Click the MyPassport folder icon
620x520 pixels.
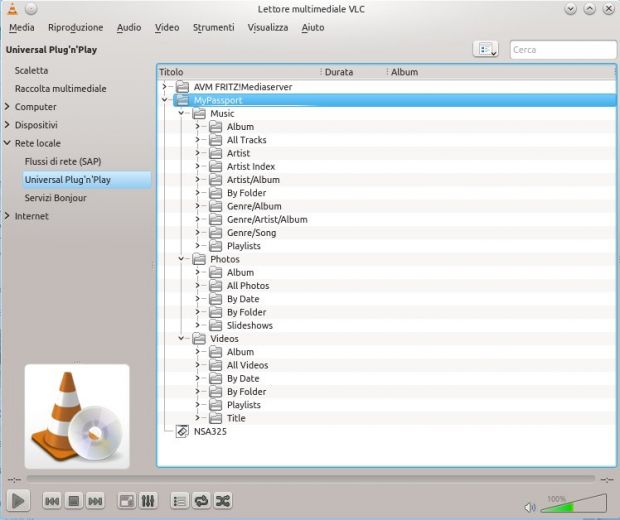[x=182, y=100]
